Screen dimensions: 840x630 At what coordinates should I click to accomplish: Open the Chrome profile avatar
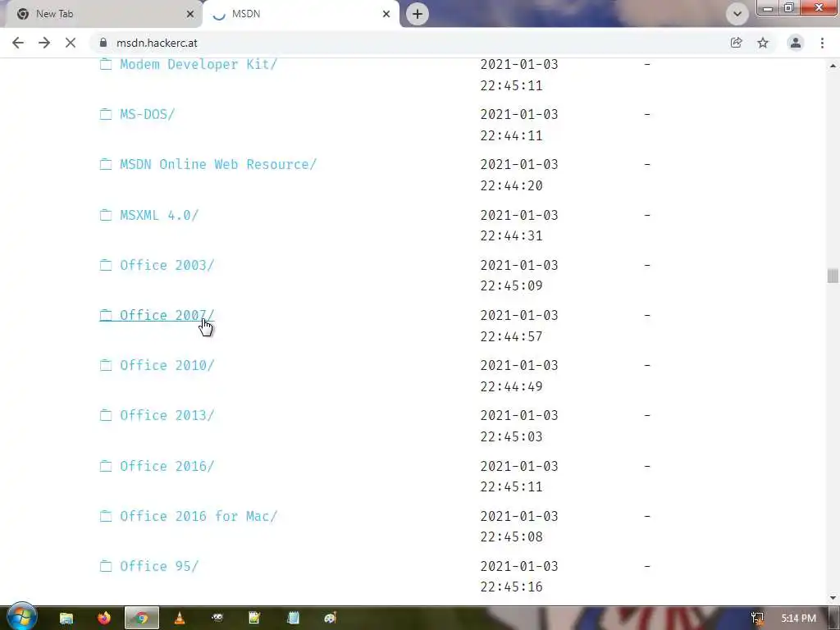796,43
